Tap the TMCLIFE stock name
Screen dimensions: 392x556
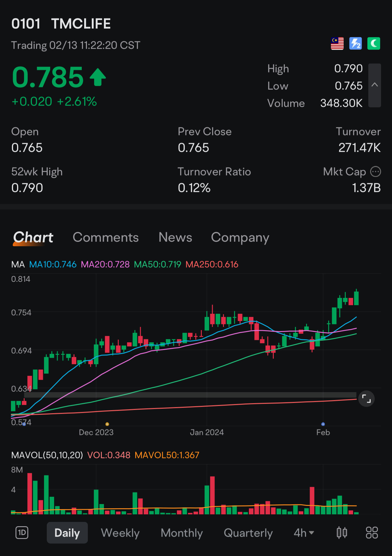tap(81, 24)
